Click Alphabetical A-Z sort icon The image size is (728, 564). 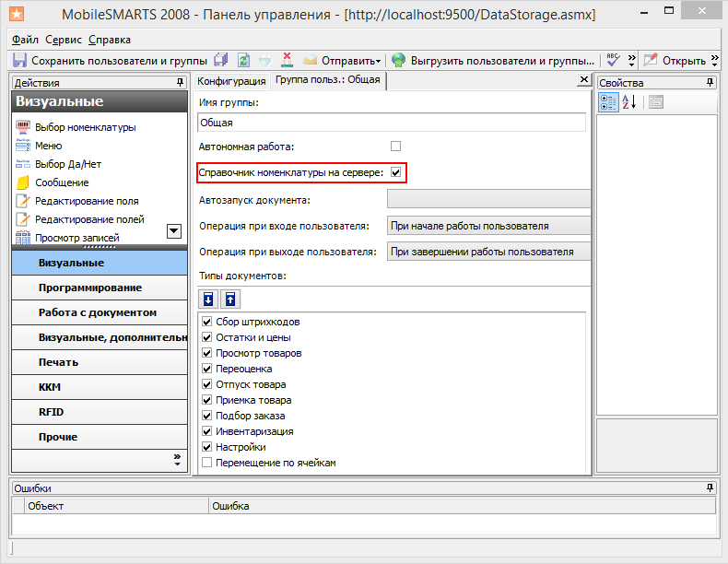[629, 102]
